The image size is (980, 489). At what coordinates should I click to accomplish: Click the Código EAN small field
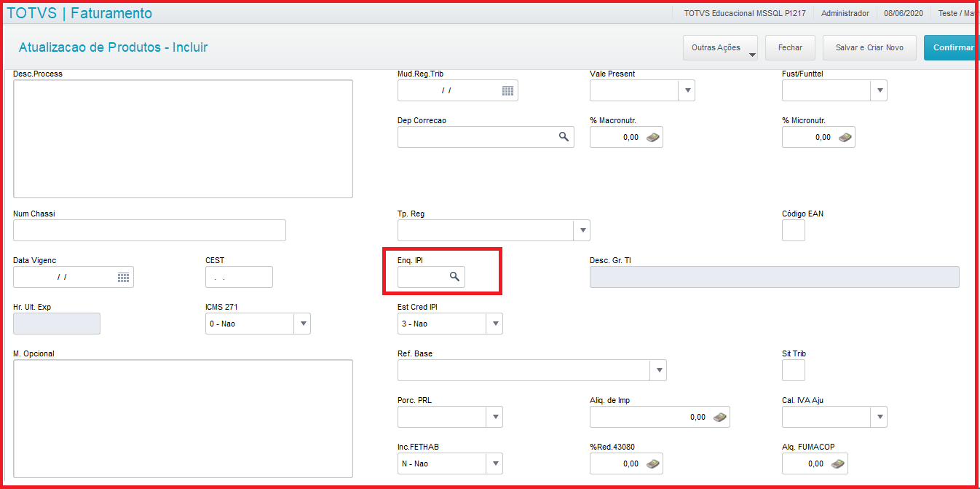tap(794, 230)
